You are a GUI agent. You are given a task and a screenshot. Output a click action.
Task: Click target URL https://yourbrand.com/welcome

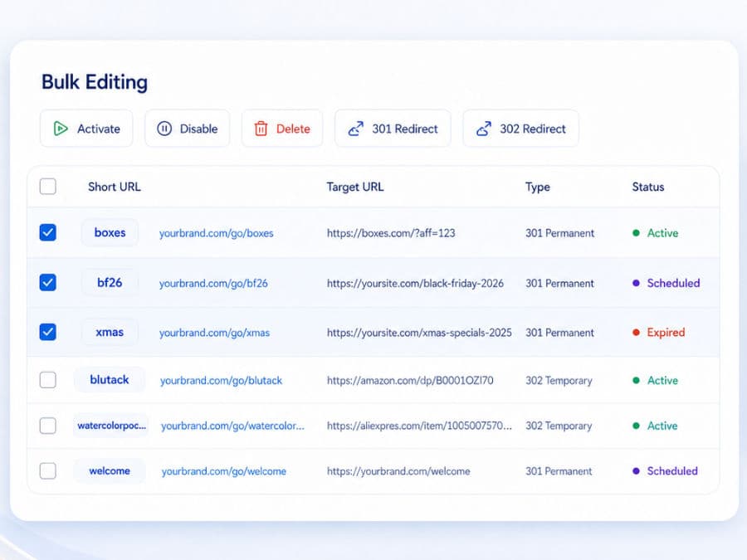click(398, 471)
